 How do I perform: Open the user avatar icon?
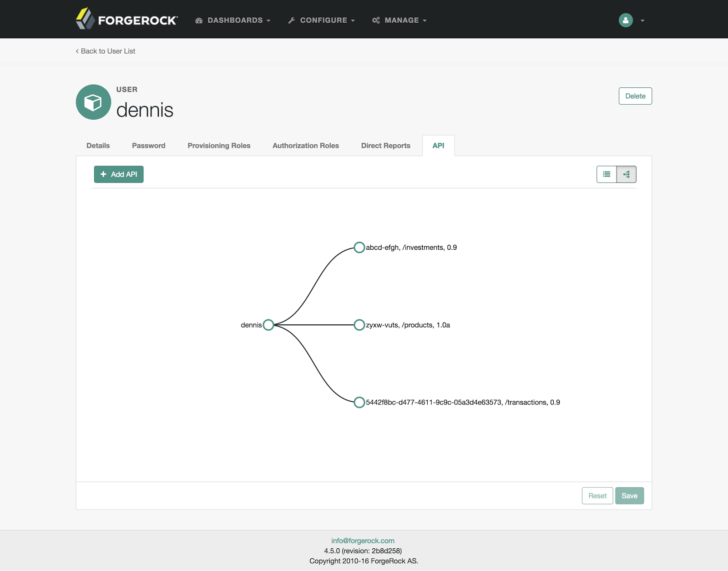pos(625,20)
